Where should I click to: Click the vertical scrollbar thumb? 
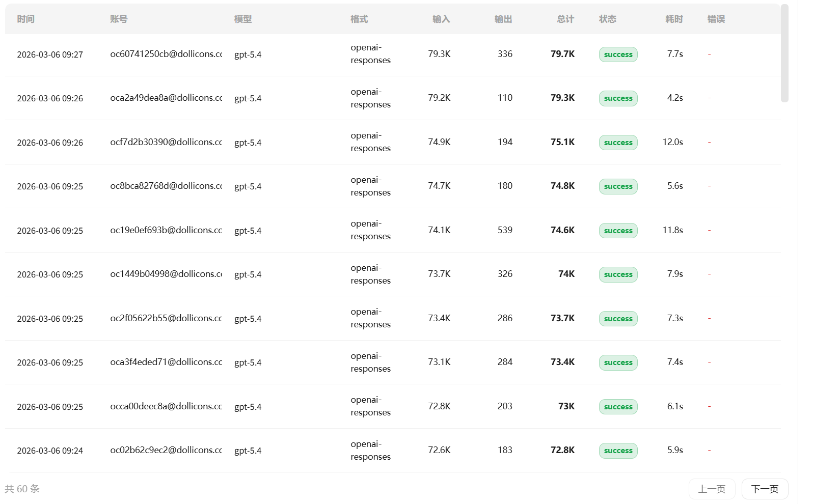pyautogui.click(x=784, y=53)
